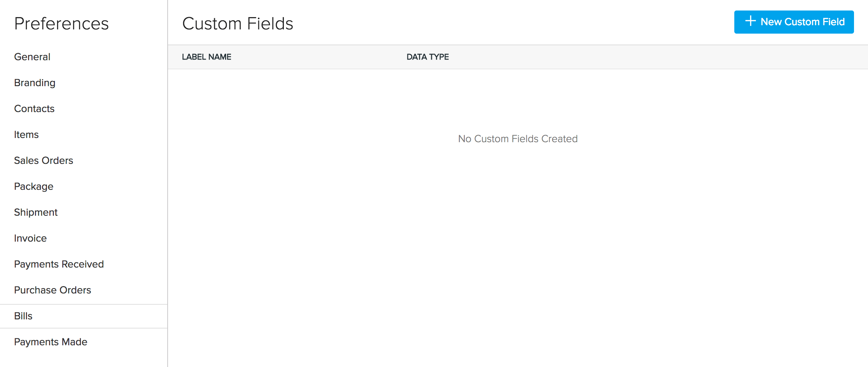
Task: Sort by the LABEL NAME column header
Action: pos(206,57)
